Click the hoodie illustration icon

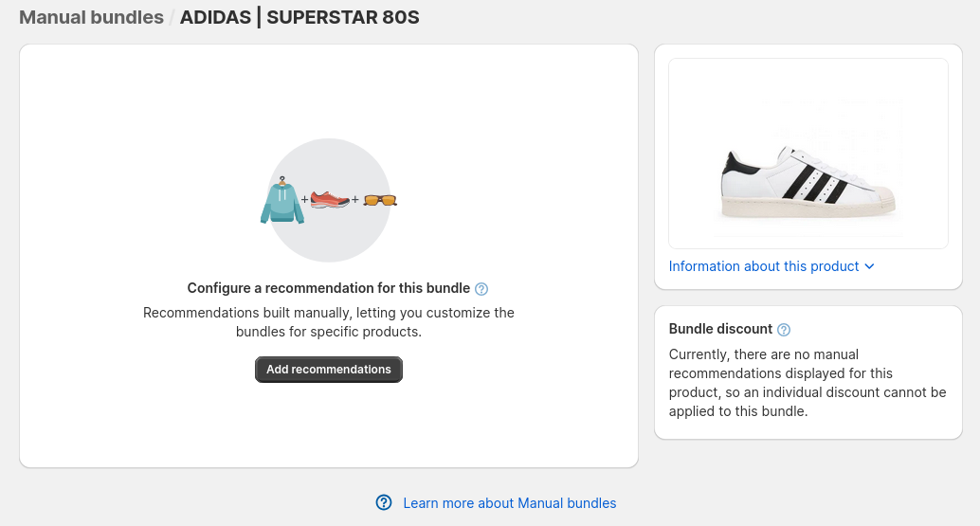click(281, 200)
